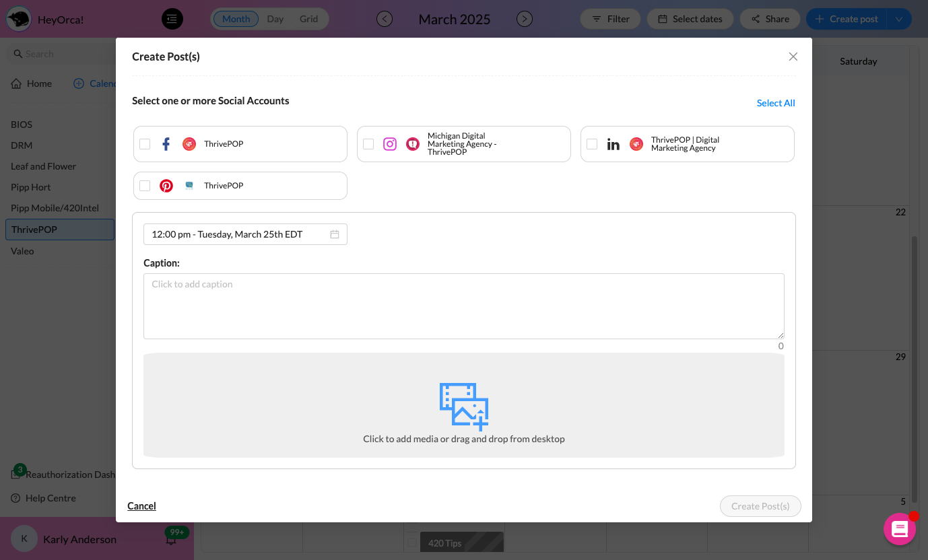This screenshot has height=560, width=928.
Task: Check the LinkedIn ThrivePOP Digital Marketing checkbox
Action: click(x=592, y=144)
